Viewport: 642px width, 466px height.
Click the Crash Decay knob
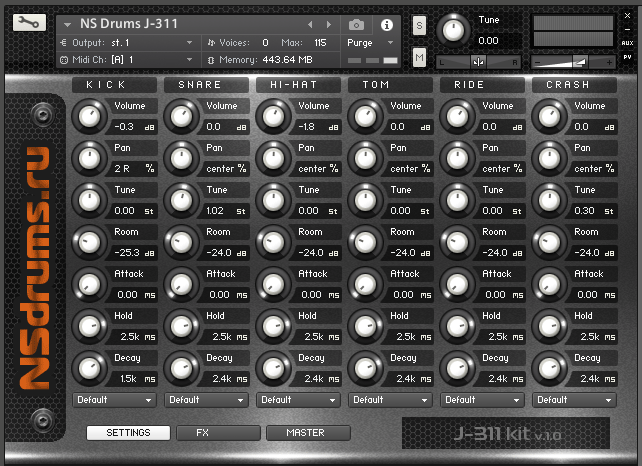coord(549,370)
